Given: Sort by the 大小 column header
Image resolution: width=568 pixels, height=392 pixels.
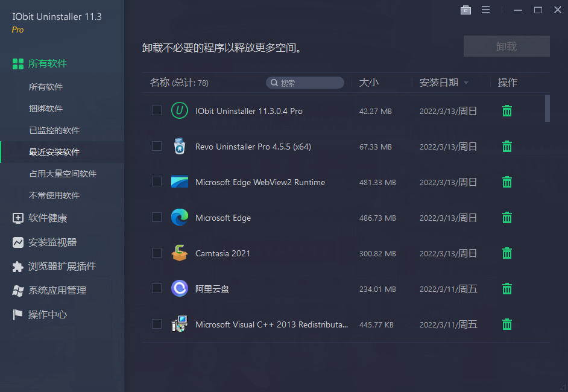Looking at the screenshot, I should point(369,83).
